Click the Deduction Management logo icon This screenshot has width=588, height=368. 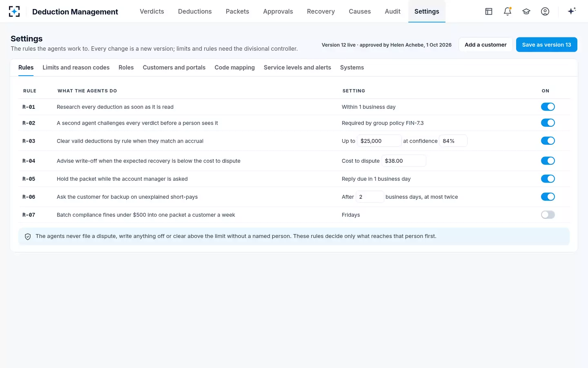click(14, 11)
